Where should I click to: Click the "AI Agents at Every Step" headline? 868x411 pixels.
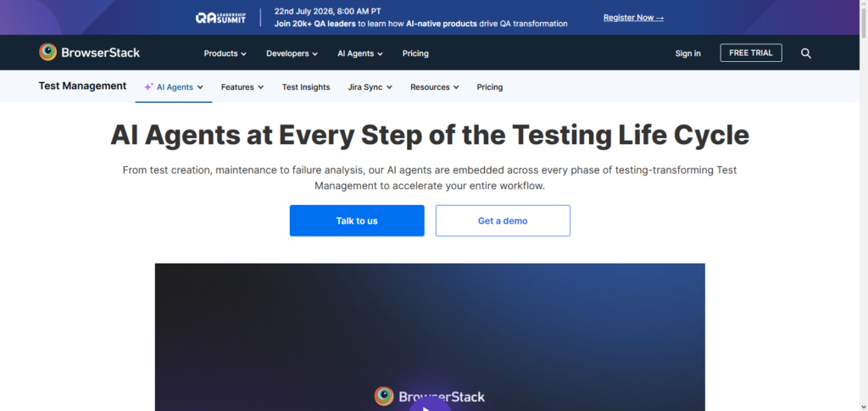430,135
